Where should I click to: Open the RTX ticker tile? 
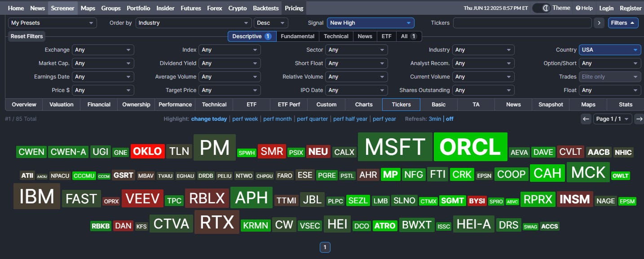[x=217, y=222]
